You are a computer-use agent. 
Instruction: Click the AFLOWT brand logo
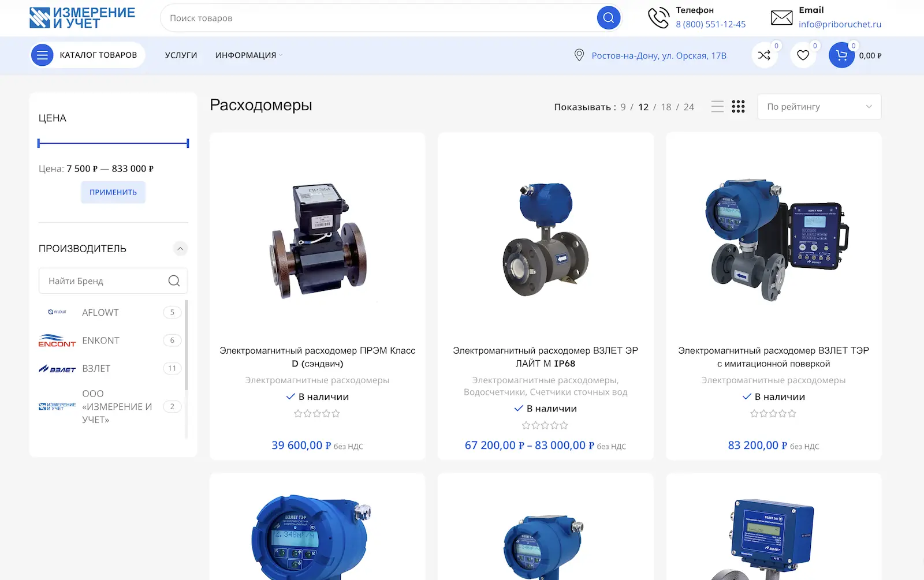click(57, 312)
